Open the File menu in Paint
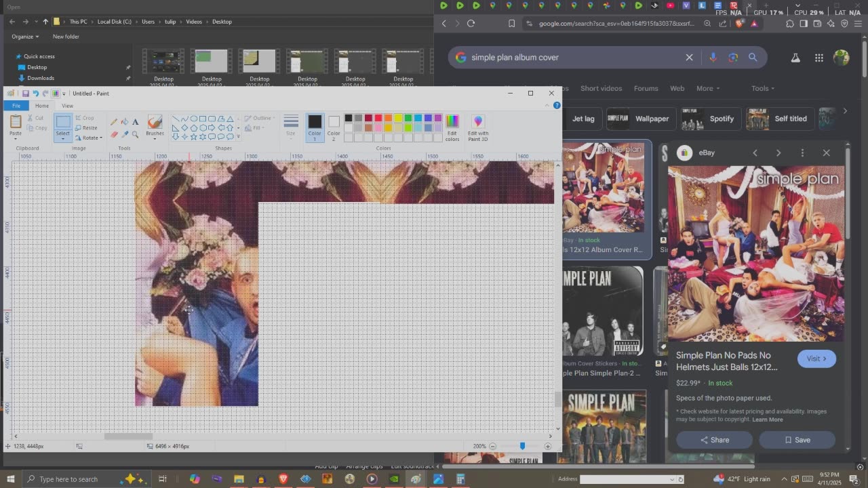 point(16,106)
